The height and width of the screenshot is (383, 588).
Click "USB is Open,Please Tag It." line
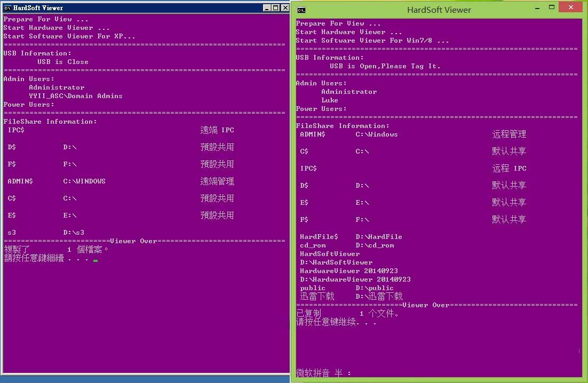click(x=385, y=66)
